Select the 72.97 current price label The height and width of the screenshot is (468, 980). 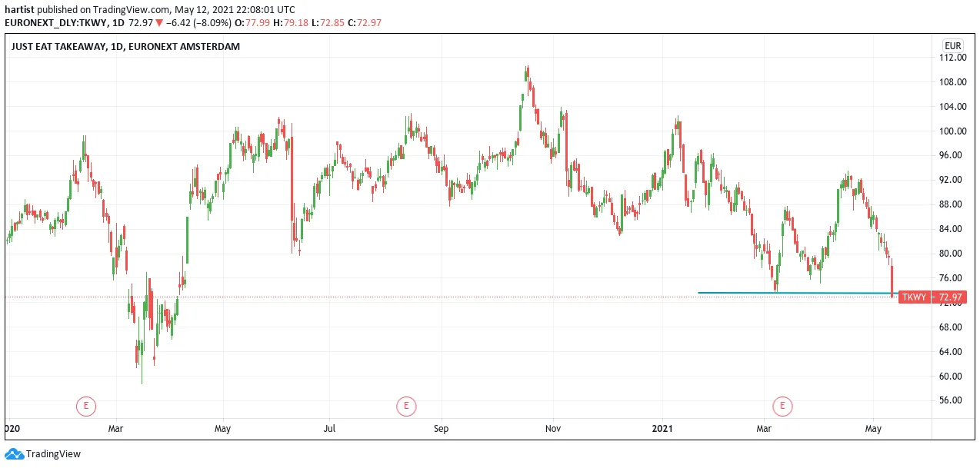pyautogui.click(x=948, y=297)
